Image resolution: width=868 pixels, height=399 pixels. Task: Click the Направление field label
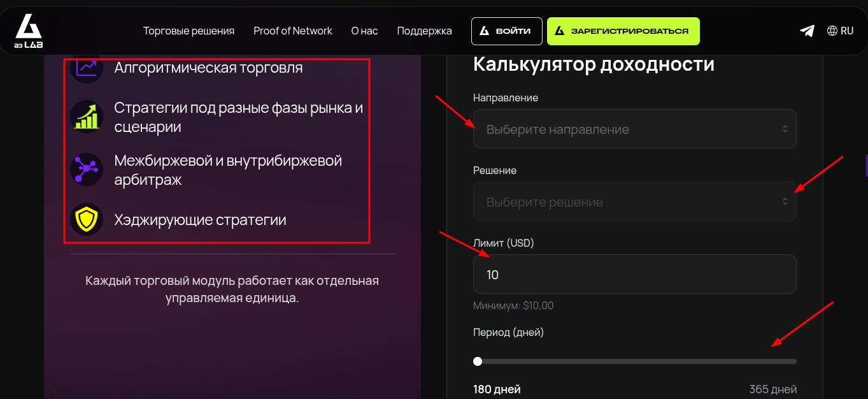coord(506,98)
